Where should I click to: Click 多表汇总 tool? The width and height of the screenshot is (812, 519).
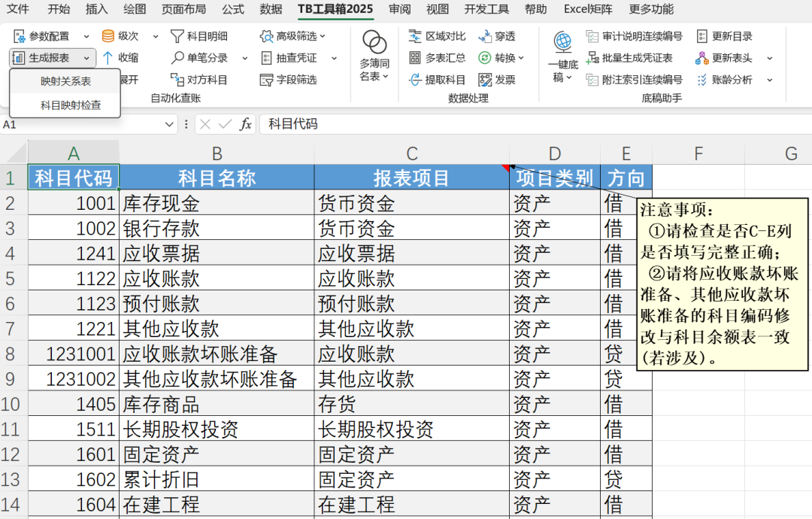point(437,58)
